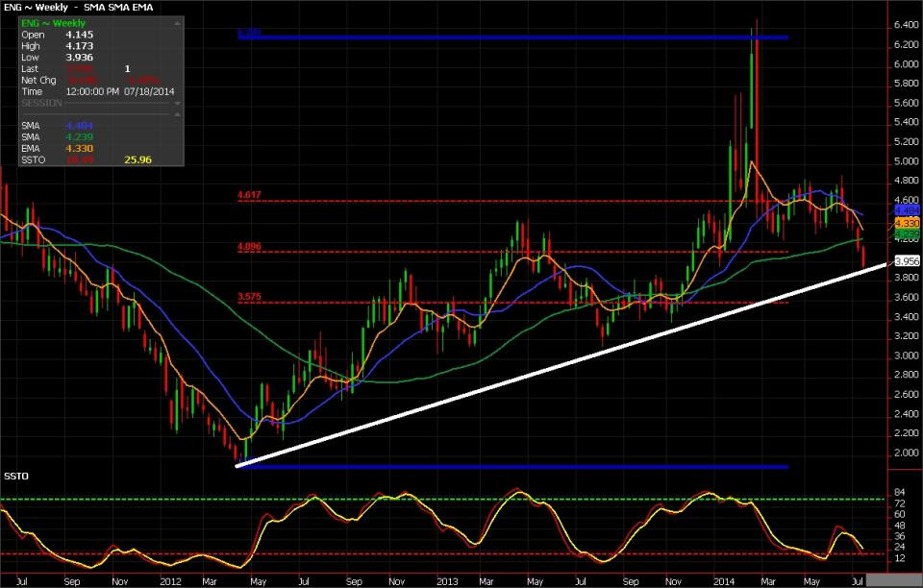Select the orange 4.330 EMA price tag
923x588 pixels.
(907, 224)
